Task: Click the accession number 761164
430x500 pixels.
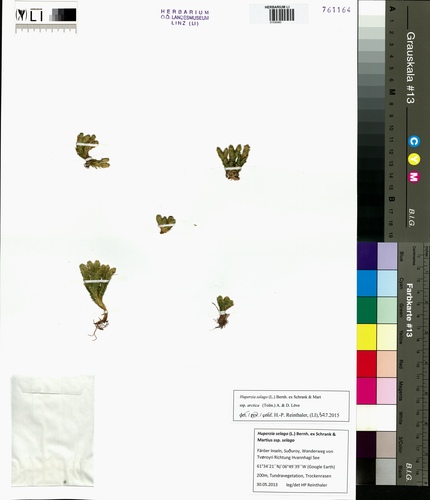Action: (x=336, y=10)
